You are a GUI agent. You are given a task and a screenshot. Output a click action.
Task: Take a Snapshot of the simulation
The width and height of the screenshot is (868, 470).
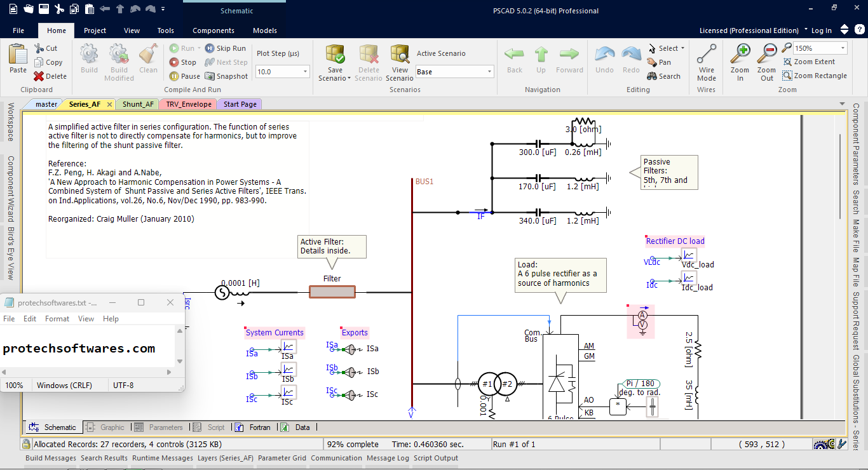pyautogui.click(x=227, y=76)
